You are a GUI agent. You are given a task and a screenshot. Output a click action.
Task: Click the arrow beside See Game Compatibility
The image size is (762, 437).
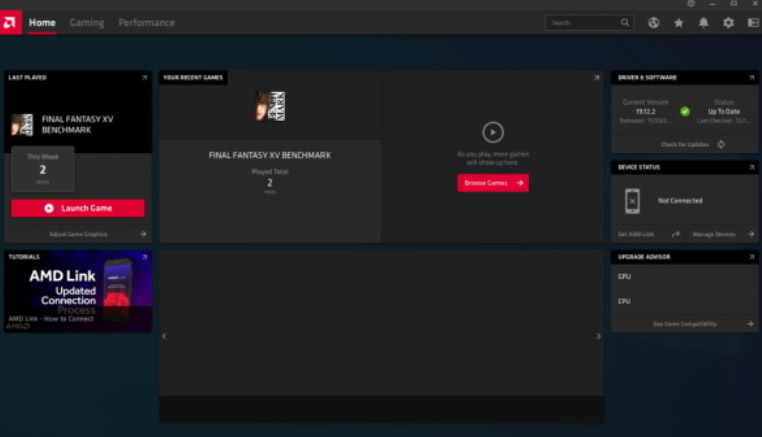pyautogui.click(x=750, y=324)
